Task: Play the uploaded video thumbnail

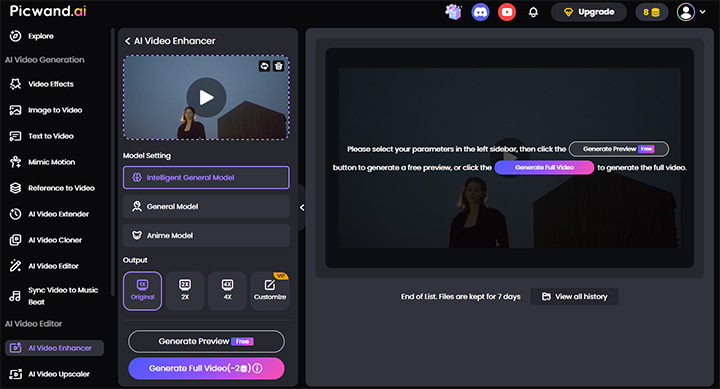Action: pyautogui.click(x=206, y=97)
